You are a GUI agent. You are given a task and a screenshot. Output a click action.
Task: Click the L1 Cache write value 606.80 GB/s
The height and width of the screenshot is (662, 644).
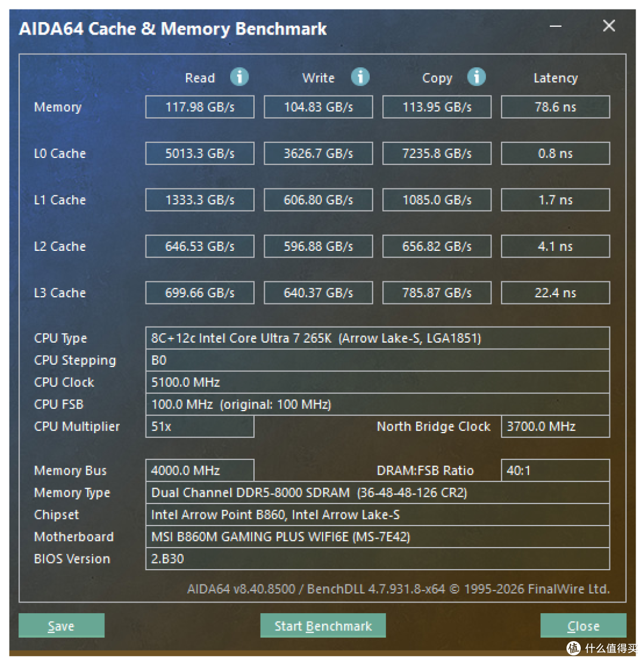[x=318, y=200]
